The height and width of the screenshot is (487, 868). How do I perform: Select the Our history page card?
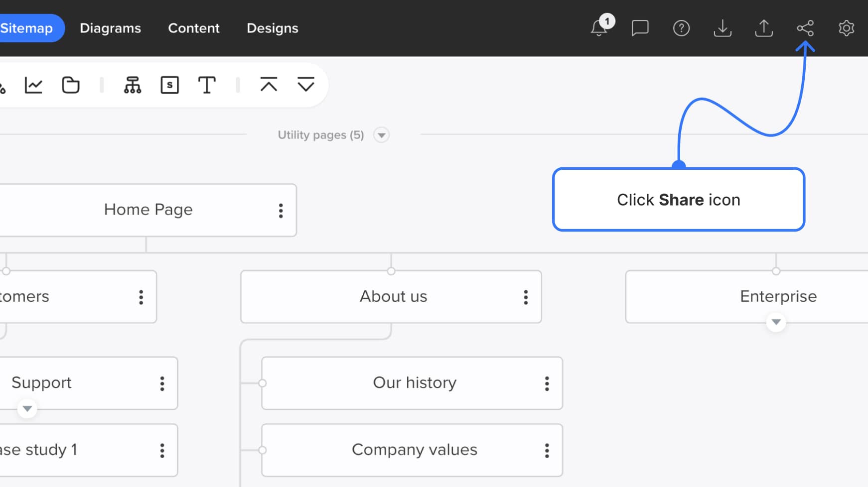pos(412,383)
